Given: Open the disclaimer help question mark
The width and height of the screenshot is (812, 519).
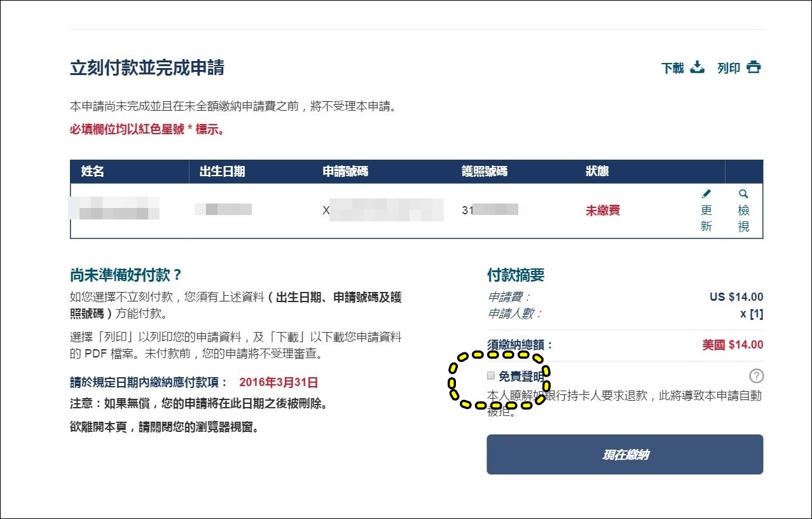Looking at the screenshot, I should [x=756, y=375].
